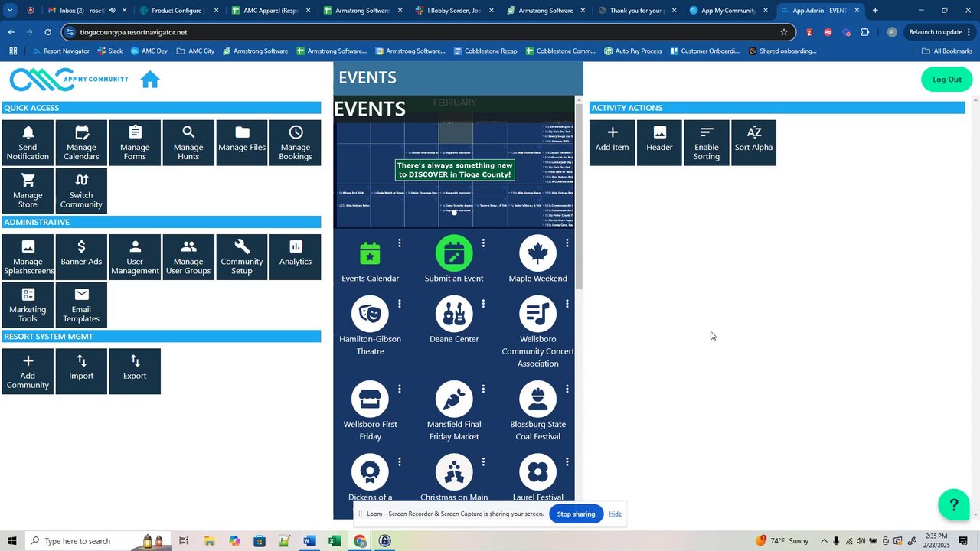The image size is (980, 551).
Task: Switch to Thank you for your browser tab
Action: tap(637, 11)
